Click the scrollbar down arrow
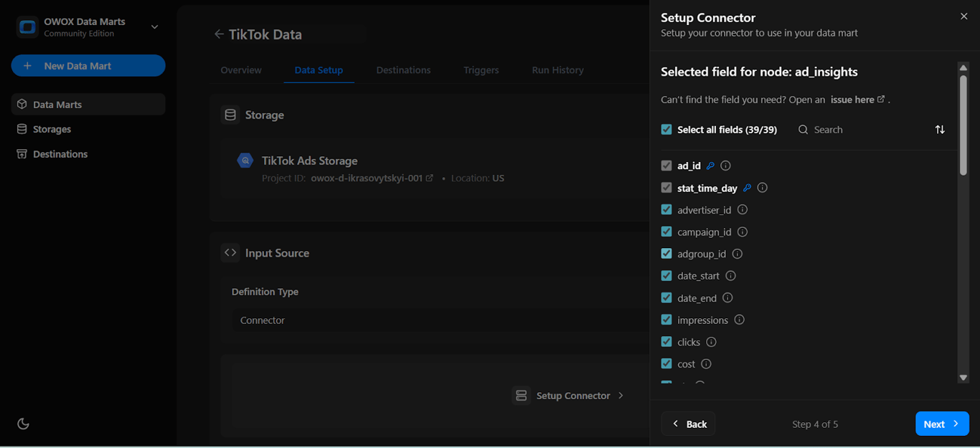This screenshot has height=448, width=980. (963, 378)
